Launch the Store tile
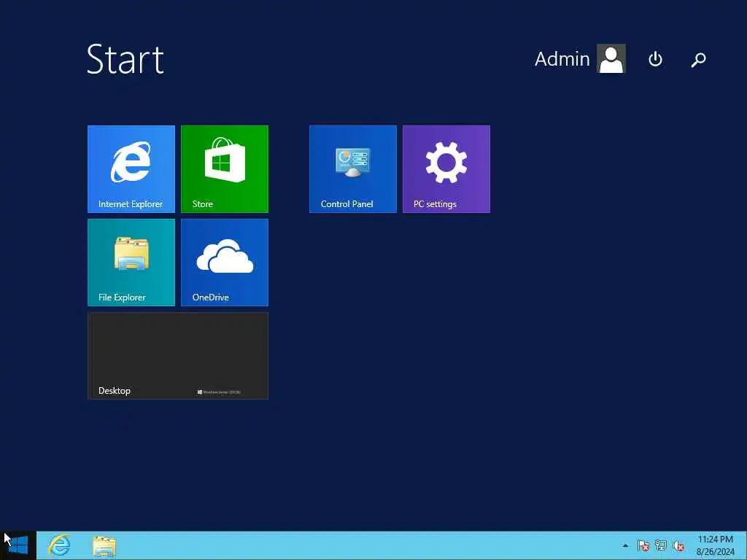Screen dimensions: 747x560 point(225,169)
